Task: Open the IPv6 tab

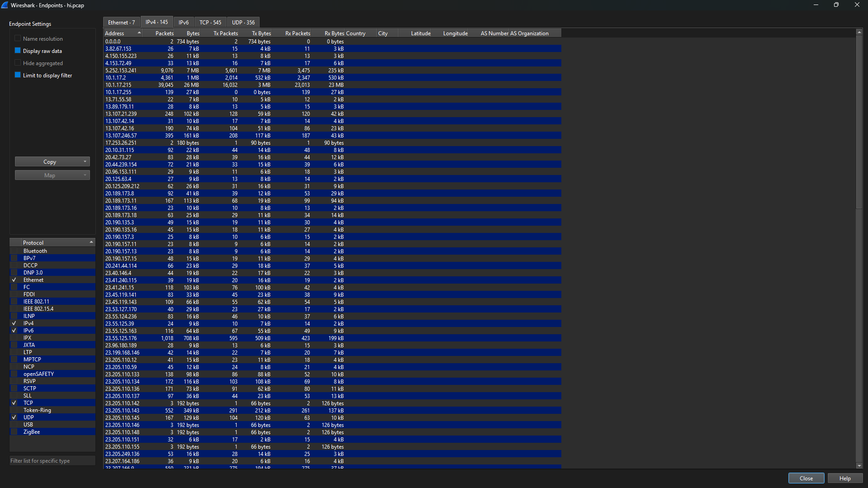Action: [x=184, y=22]
